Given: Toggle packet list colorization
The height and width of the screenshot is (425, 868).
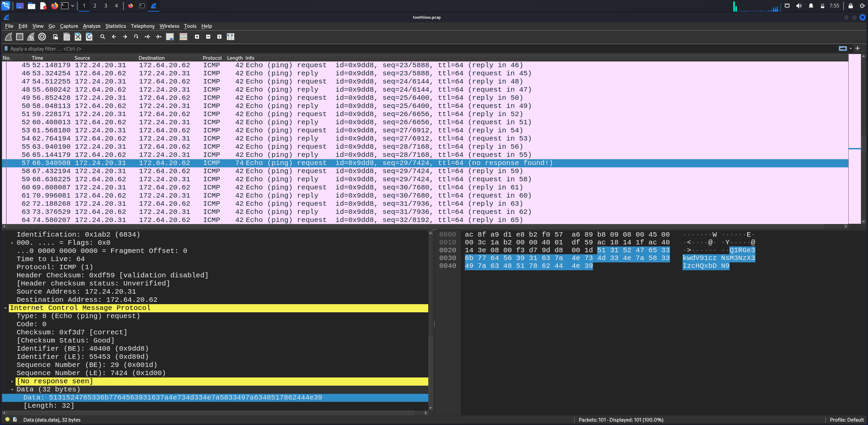Looking at the screenshot, I should [x=183, y=37].
